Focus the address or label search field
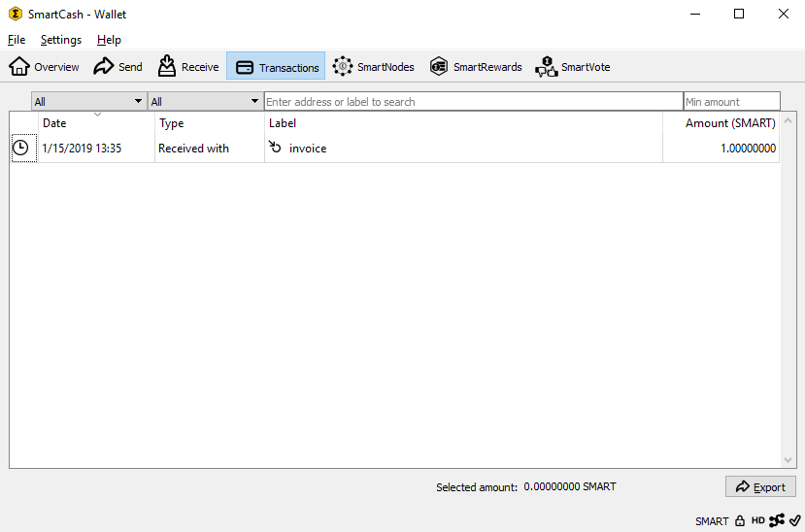The height and width of the screenshot is (532, 805). 473,101
